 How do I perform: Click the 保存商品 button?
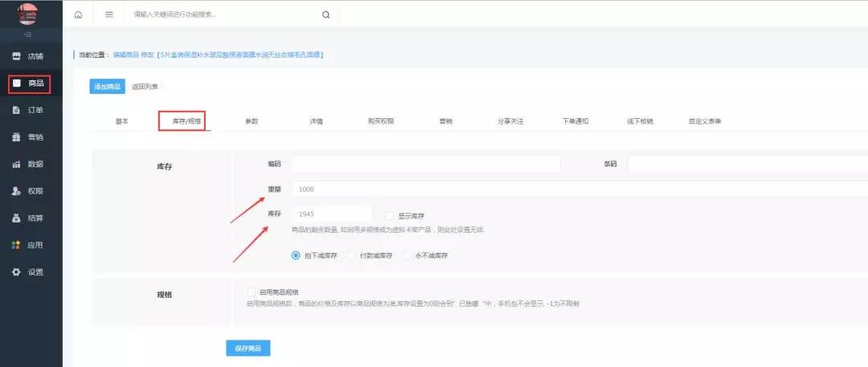point(248,349)
